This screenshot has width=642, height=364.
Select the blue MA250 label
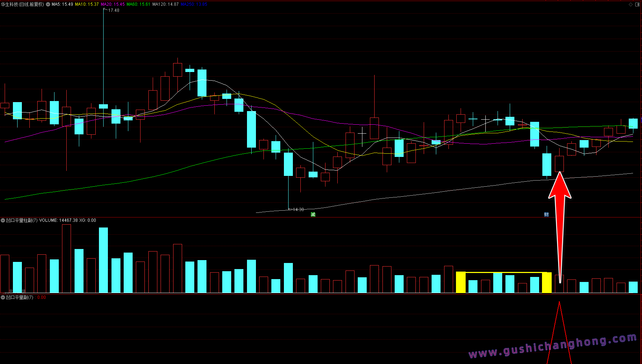coord(194,4)
